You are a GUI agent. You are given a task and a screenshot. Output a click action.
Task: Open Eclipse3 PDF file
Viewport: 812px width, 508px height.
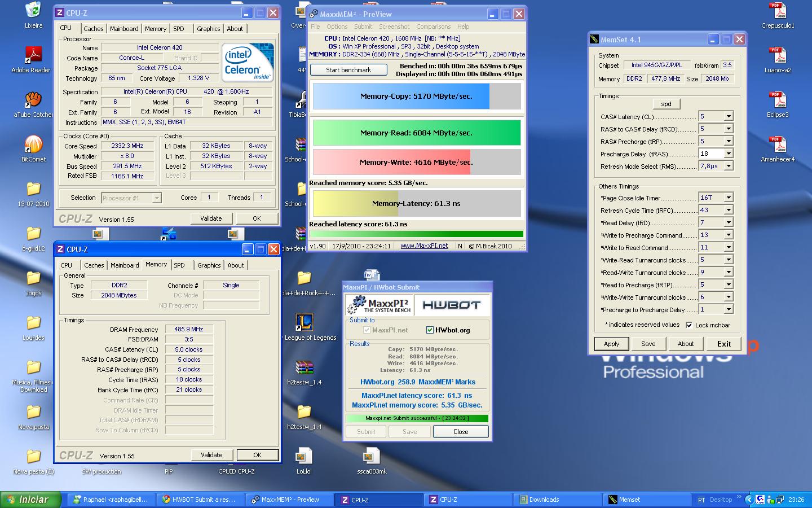pos(778,104)
